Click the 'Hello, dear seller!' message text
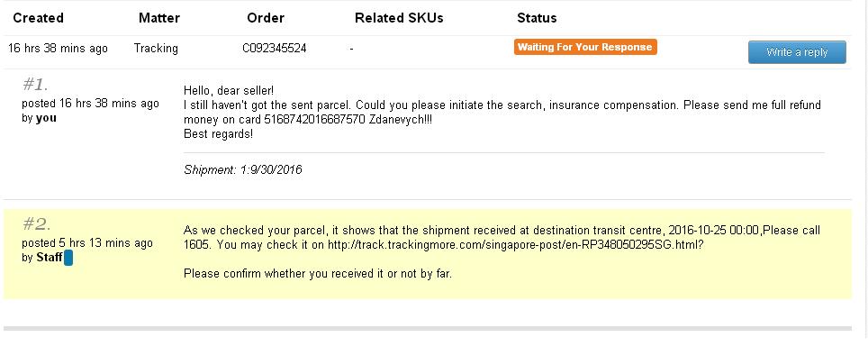868x346 pixels. 229,90
